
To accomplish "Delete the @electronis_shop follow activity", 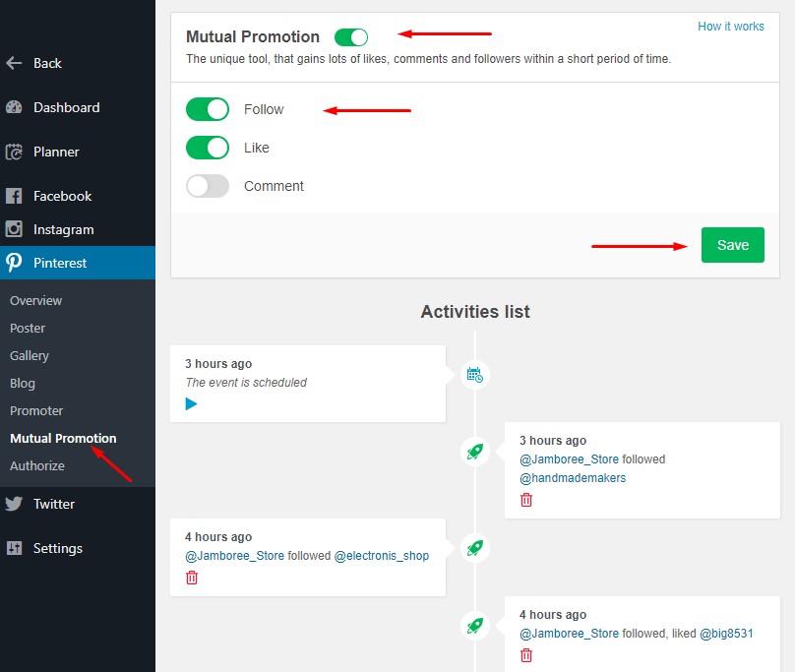I will [x=192, y=578].
